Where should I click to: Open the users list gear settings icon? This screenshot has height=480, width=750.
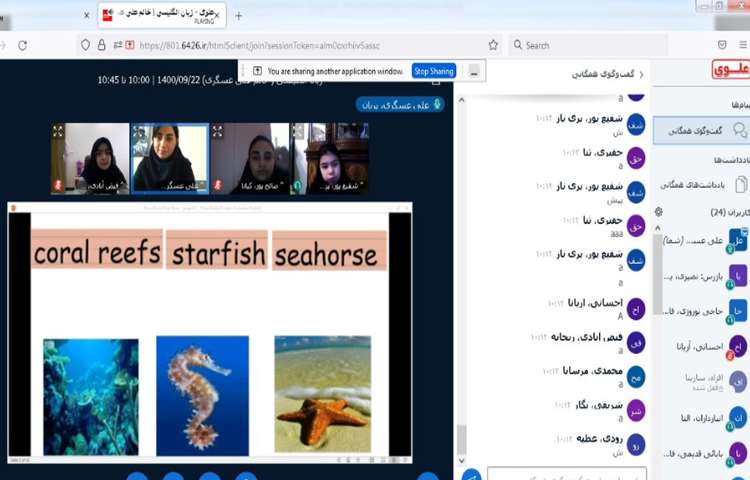tap(658, 212)
